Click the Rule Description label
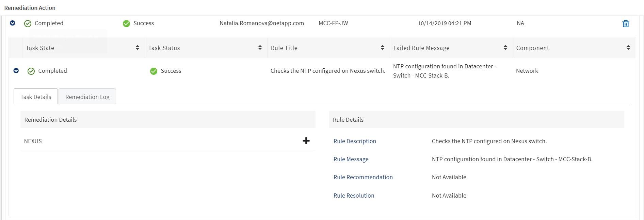Image resolution: width=644 pixels, height=220 pixels. (x=355, y=141)
